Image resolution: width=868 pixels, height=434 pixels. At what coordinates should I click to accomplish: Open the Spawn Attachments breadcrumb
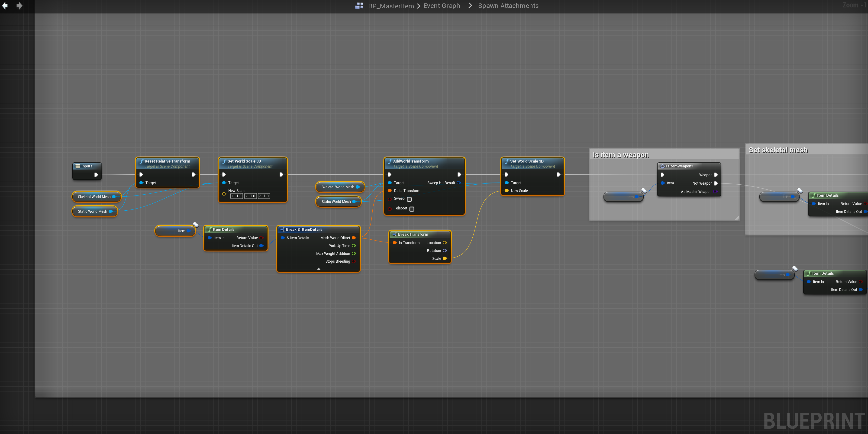pyautogui.click(x=508, y=6)
